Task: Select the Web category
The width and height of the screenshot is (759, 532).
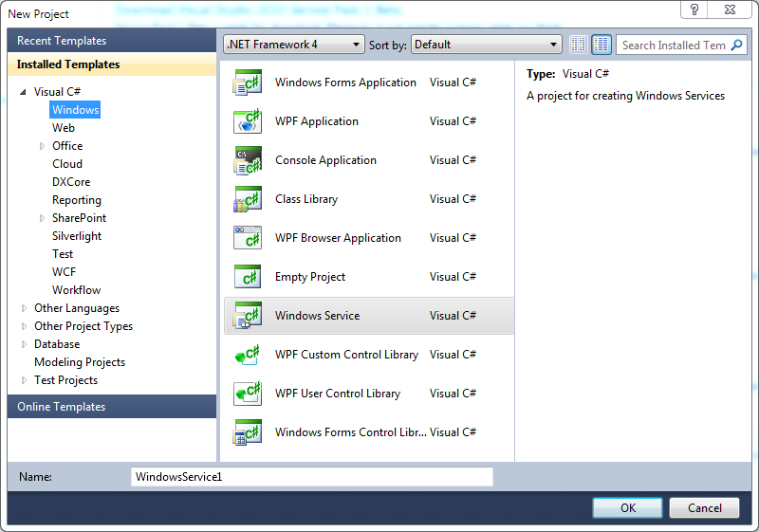Action: point(64,128)
